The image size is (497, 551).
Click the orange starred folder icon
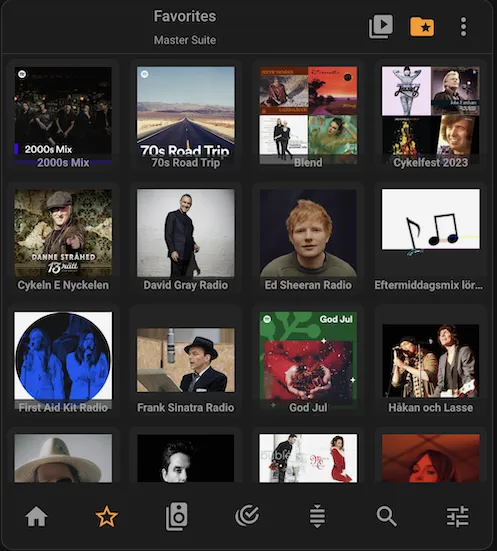(x=422, y=27)
